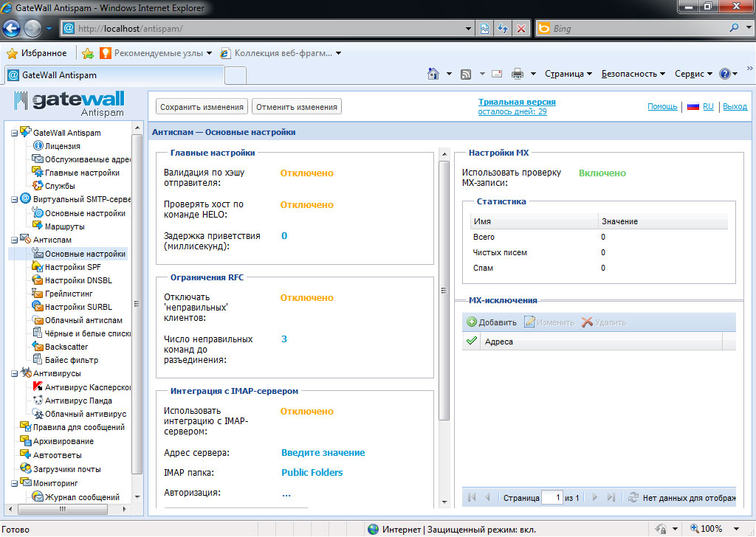Viewport: 756px width, 537px height.
Task: Select Маршруты icon in tree
Action: point(38,226)
